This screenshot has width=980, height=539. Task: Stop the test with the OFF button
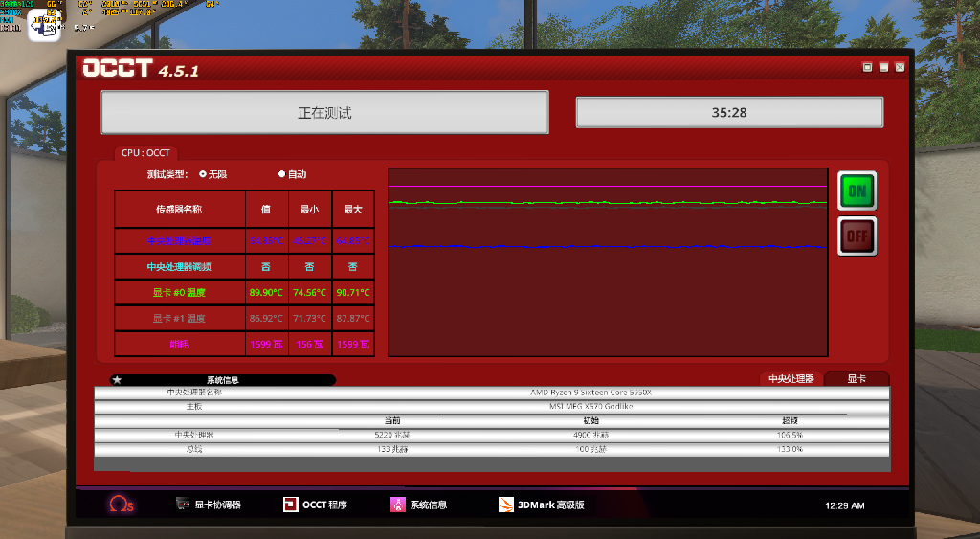coord(857,236)
